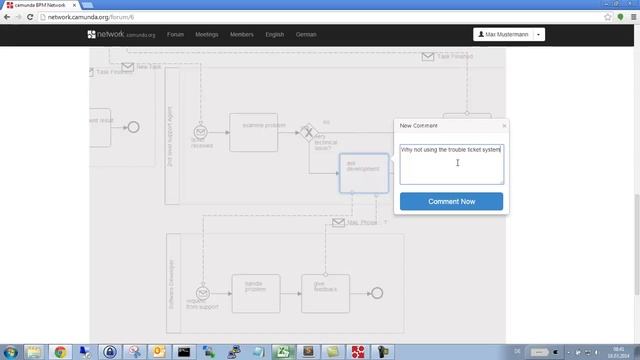Open the Chrome hamburger menu

coord(633,17)
